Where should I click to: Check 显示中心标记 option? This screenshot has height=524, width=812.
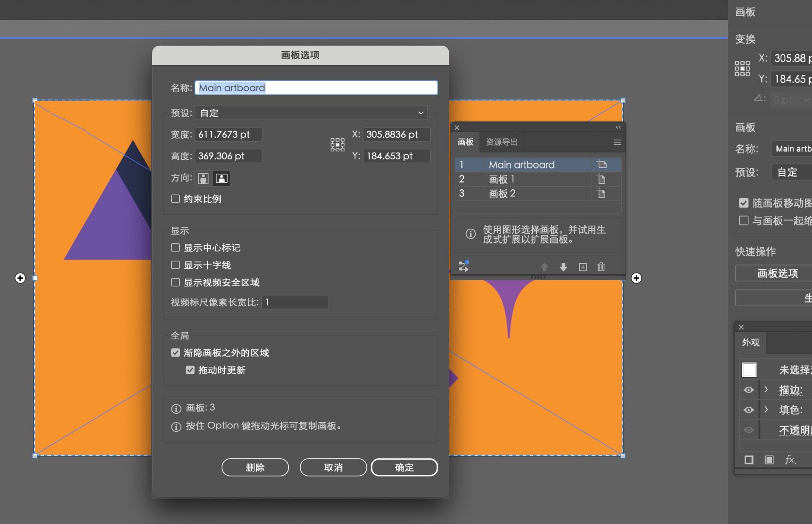175,248
